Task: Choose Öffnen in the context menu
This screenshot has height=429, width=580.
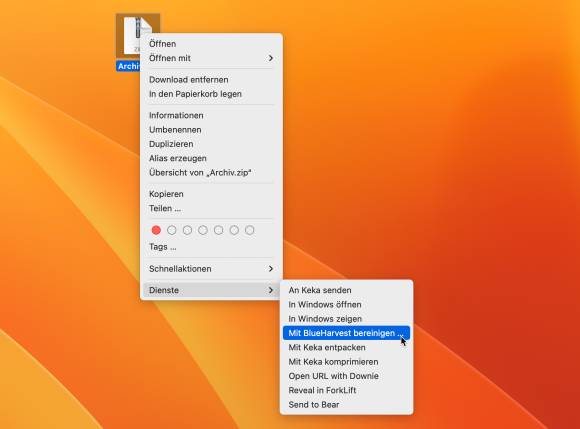Action: 211,44
